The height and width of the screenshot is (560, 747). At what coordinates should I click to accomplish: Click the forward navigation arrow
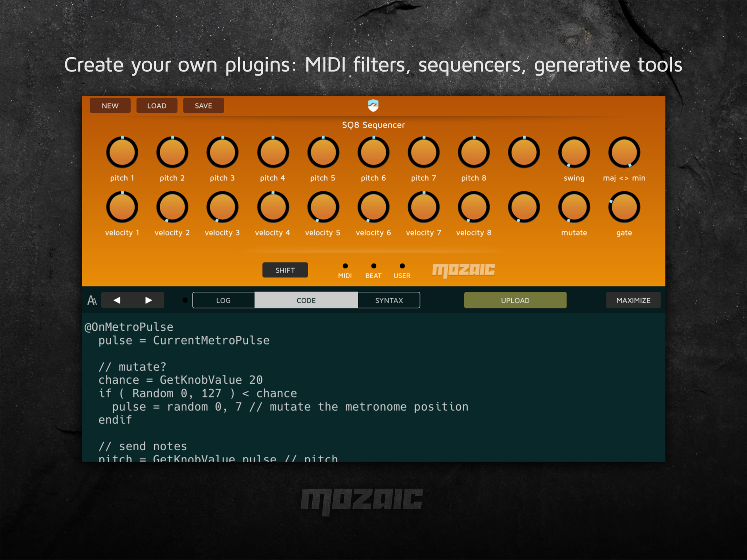click(x=148, y=300)
